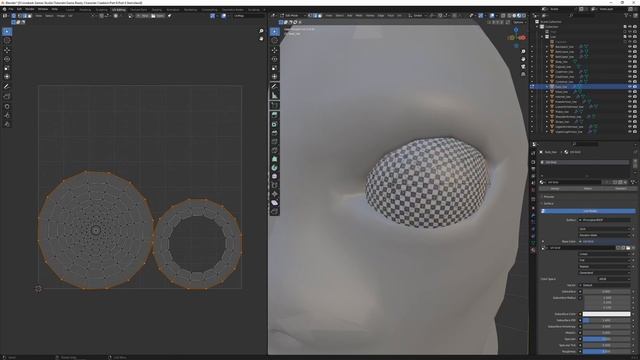Switch to the Shading workspace tab

156,9
